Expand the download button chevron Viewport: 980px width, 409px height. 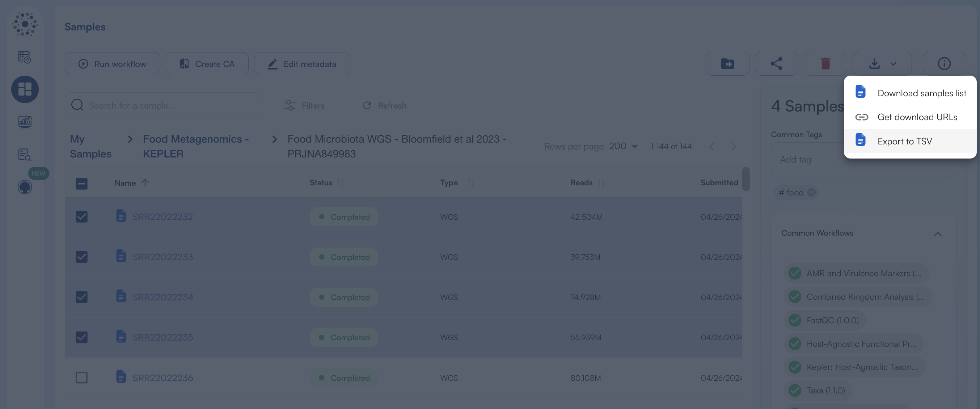893,64
